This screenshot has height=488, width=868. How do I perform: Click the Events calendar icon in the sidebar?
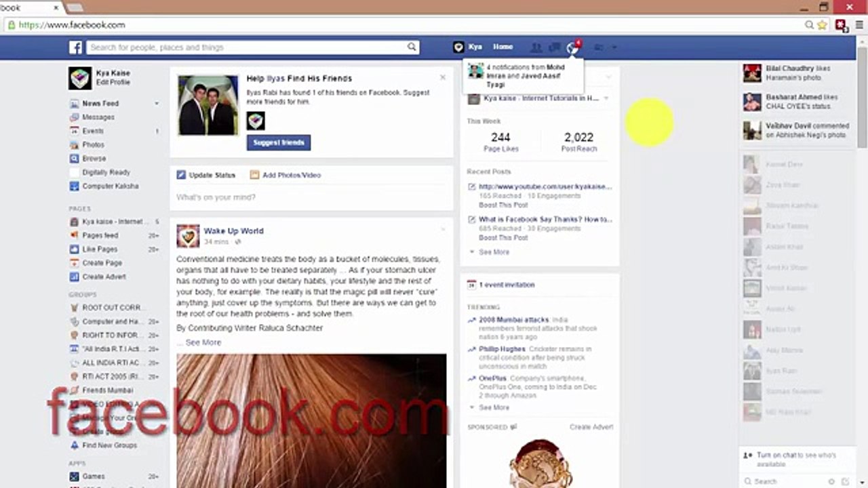click(x=74, y=131)
